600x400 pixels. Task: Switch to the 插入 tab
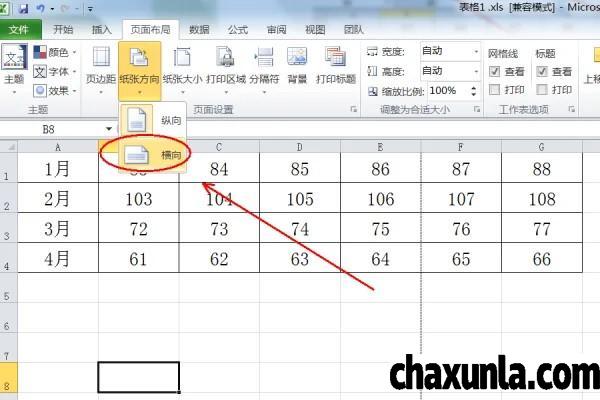click(102, 29)
